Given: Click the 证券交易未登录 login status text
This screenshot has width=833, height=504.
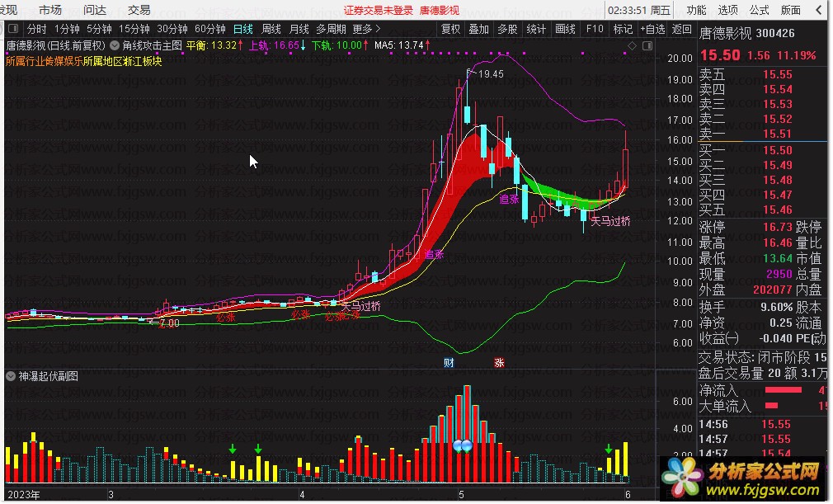Looking at the screenshot, I should coord(379,10).
